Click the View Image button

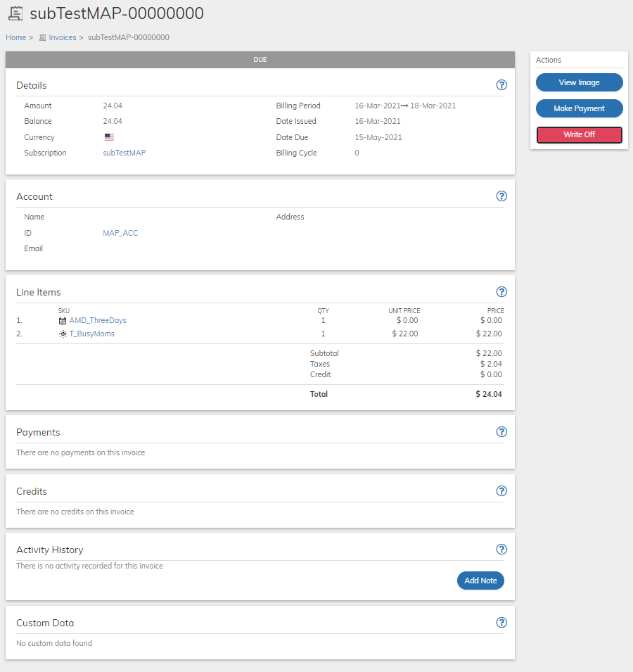click(579, 82)
